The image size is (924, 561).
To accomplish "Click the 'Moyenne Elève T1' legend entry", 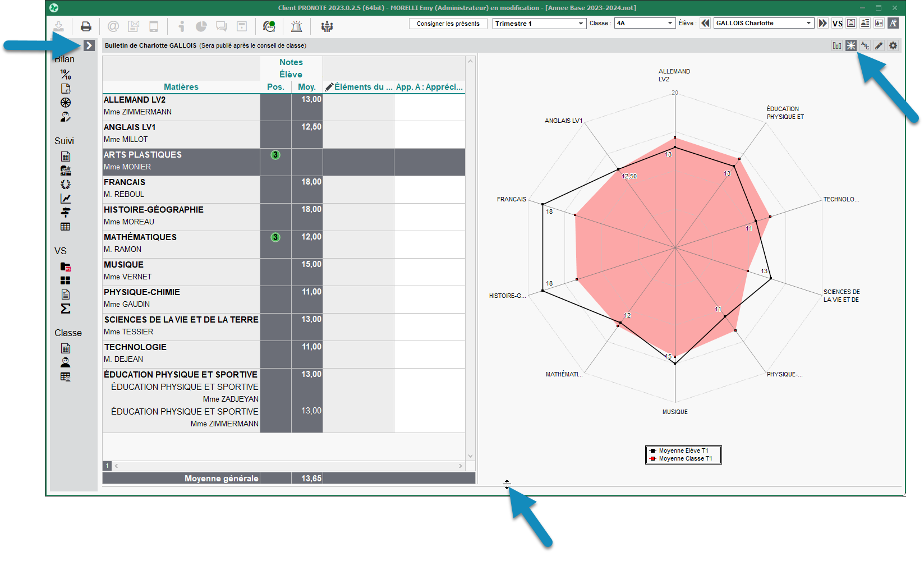I will (x=680, y=451).
